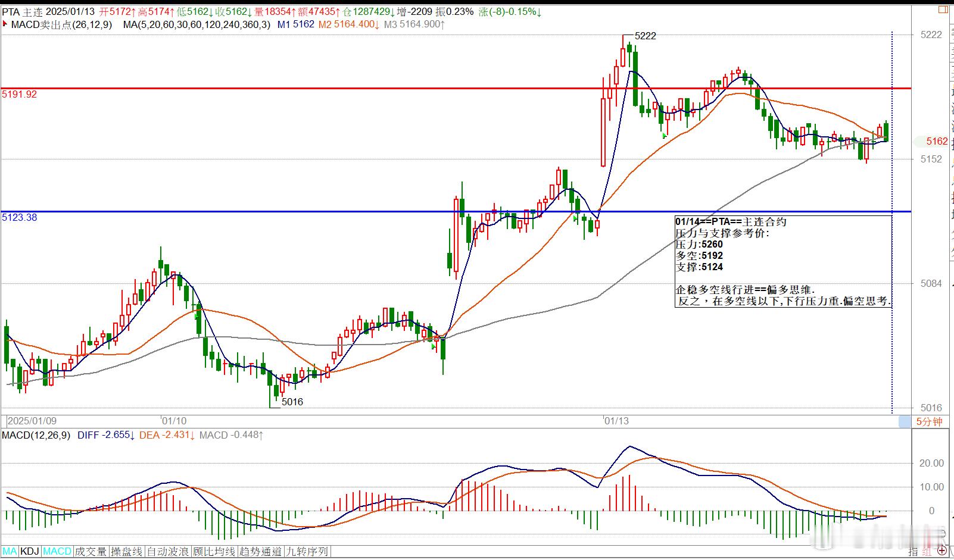Click the '5084' price axis label
The image size is (954, 560).
click(x=931, y=283)
